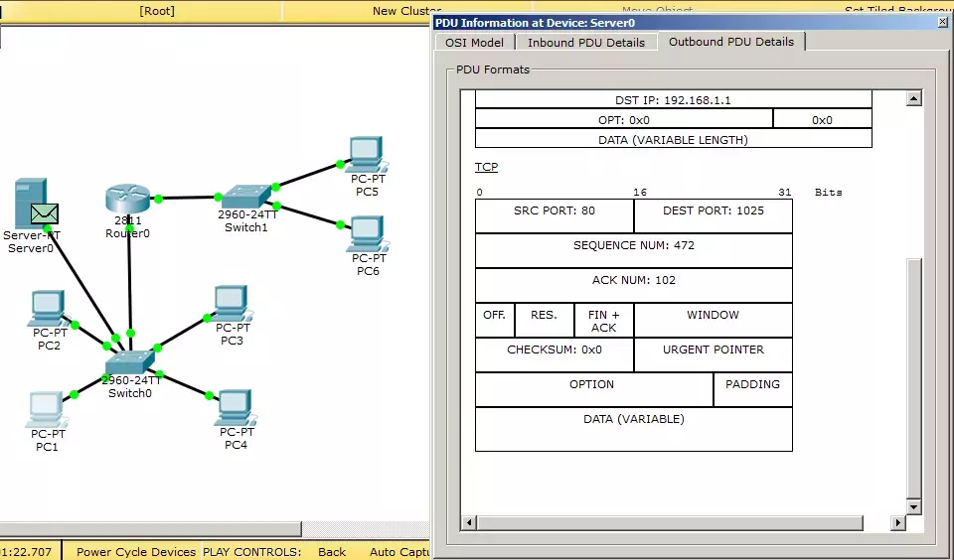This screenshot has width=954, height=560.
Task: Click the Power Cycle Devices button
Action: pos(136,551)
